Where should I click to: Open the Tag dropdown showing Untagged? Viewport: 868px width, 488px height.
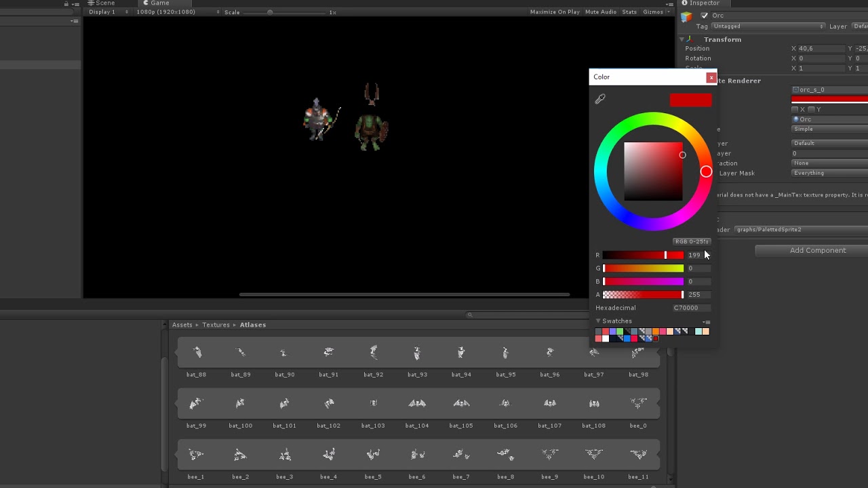pyautogui.click(x=768, y=26)
